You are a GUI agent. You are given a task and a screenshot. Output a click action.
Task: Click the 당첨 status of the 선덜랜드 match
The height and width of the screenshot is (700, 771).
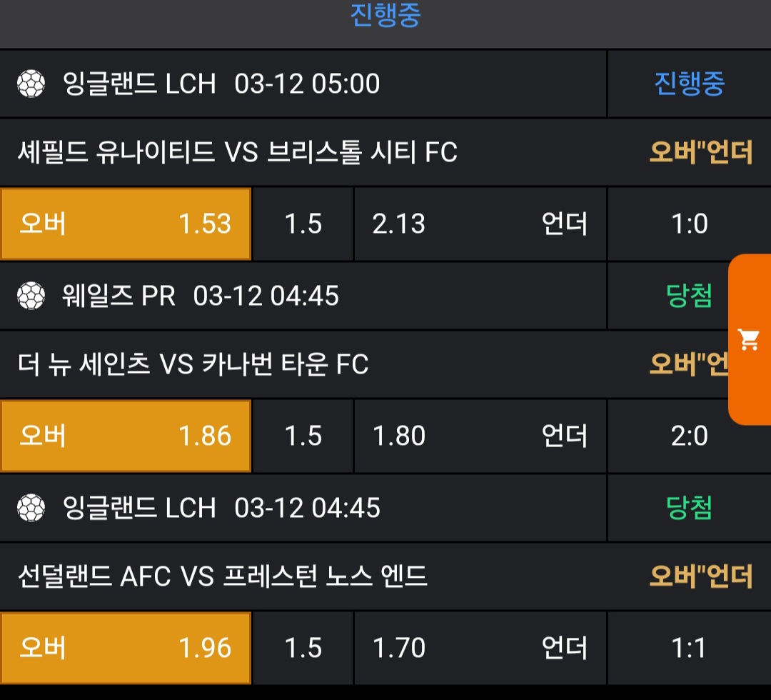coord(689,508)
